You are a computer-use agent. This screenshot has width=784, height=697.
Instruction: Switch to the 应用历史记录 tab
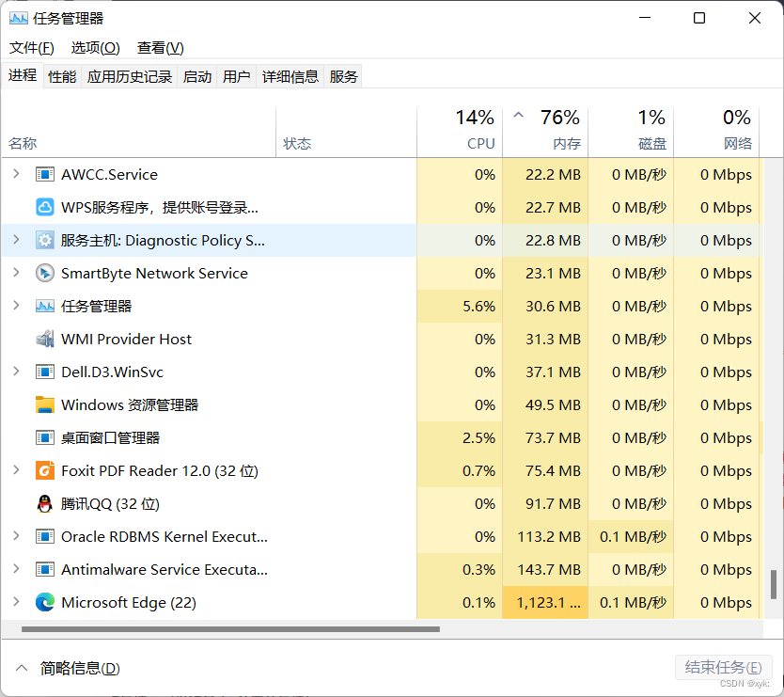pyautogui.click(x=130, y=76)
